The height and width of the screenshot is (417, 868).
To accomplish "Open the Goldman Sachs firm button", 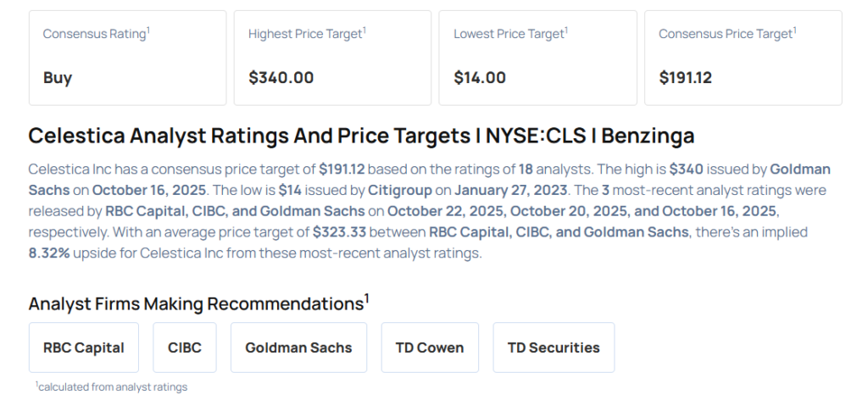I will 298,347.
